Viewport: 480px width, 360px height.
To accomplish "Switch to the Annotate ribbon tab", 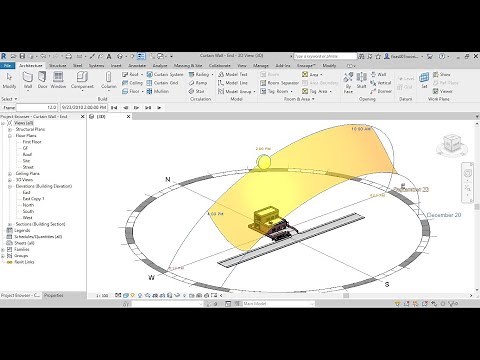I will 137,66.
